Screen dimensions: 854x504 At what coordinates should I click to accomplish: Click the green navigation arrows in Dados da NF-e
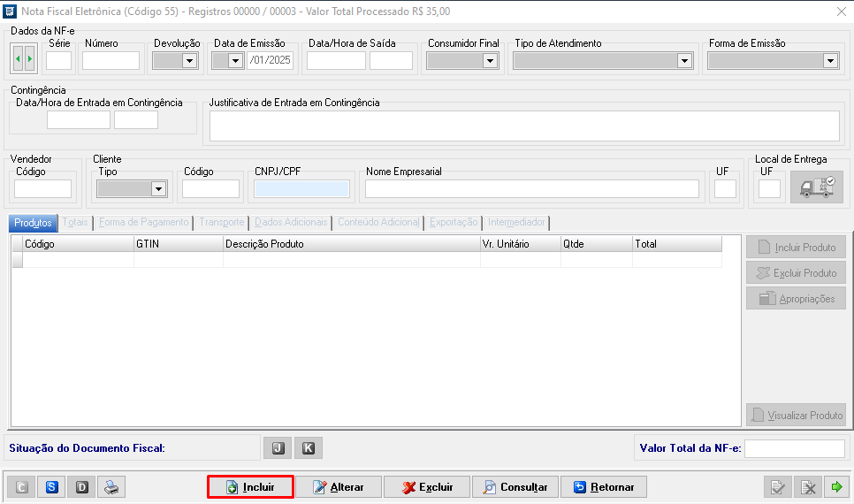pos(24,60)
